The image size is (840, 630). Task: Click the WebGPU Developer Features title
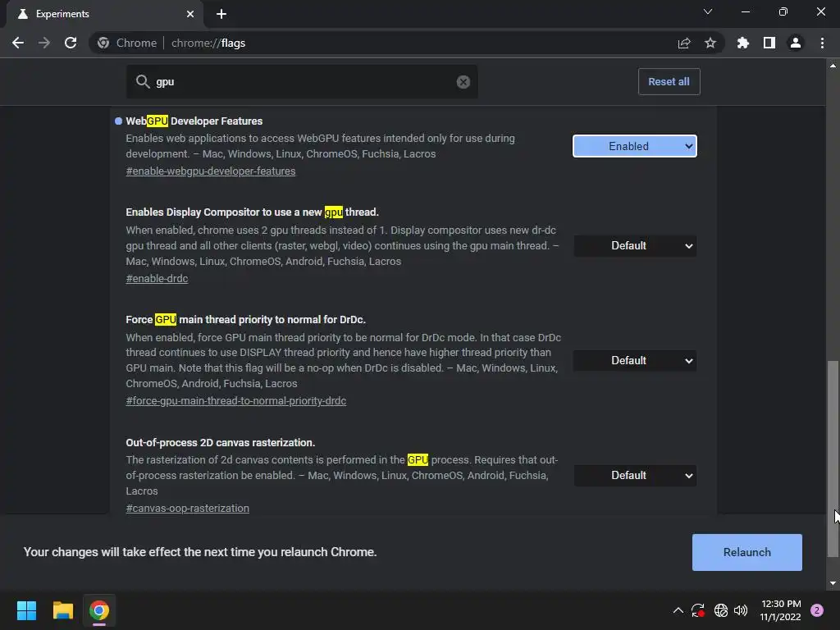[x=194, y=121]
